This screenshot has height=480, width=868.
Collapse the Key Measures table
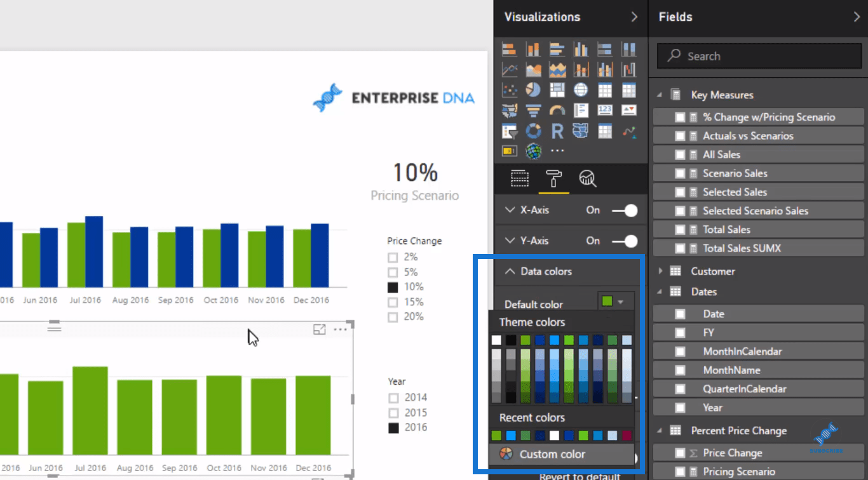[660, 95]
